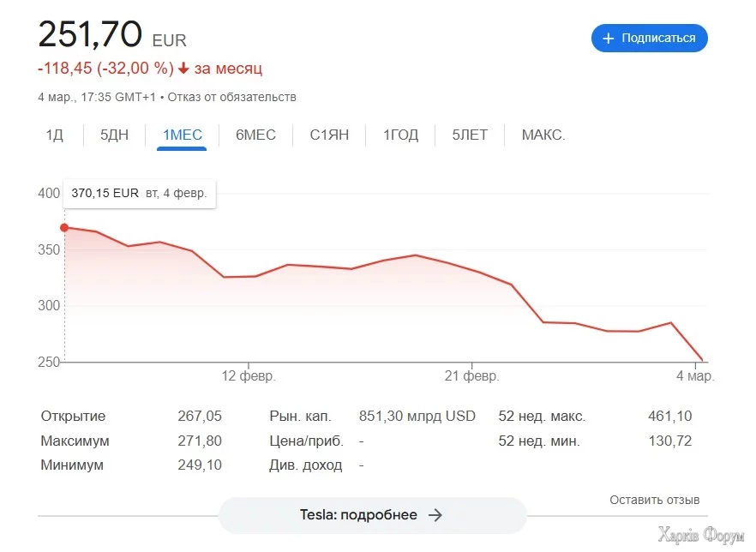Switch to 6МЕС chart range
The width and height of the screenshot is (756, 552).
coord(255,135)
